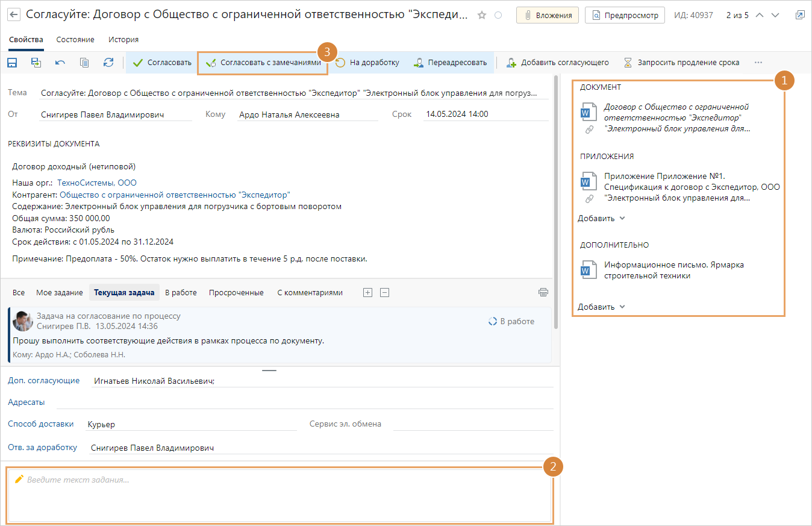This screenshot has width=812, height=526.
Task: Click the vertical scrollbar of properties pane
Action: (556, 199)
